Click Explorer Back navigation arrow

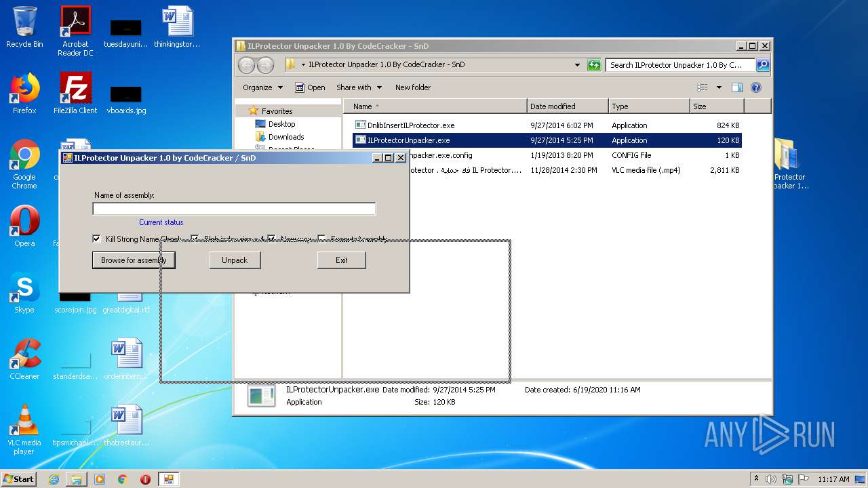246,65
